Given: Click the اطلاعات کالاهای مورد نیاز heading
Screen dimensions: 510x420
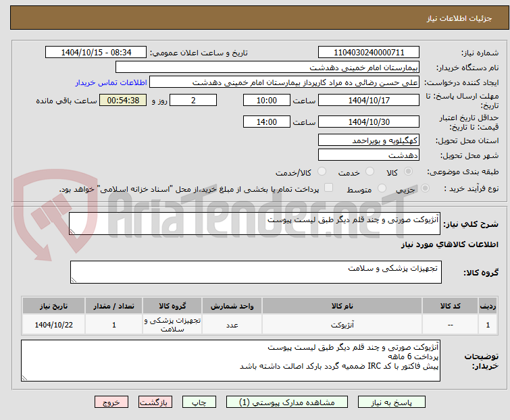Looking at the screenshot, I should (449, 244).
